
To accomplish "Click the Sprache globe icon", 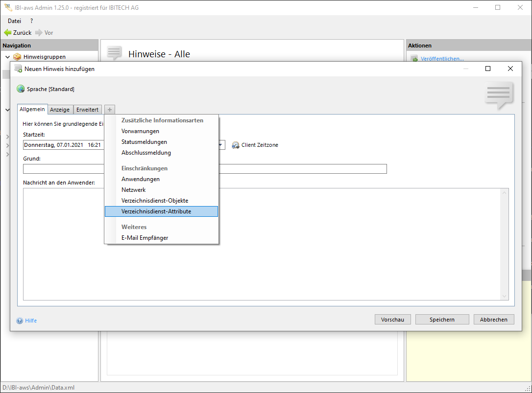I will click(x=21, y=89).
